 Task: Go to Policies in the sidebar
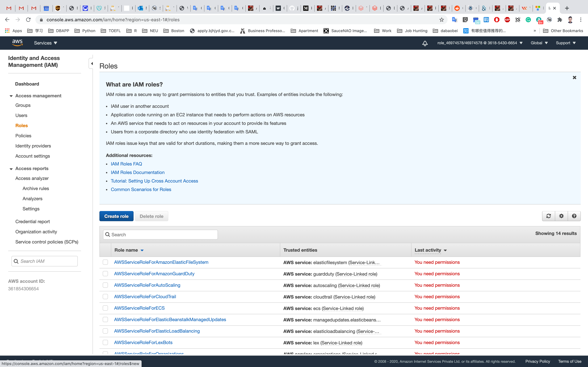pyautogui.click(x=23, y=136)
